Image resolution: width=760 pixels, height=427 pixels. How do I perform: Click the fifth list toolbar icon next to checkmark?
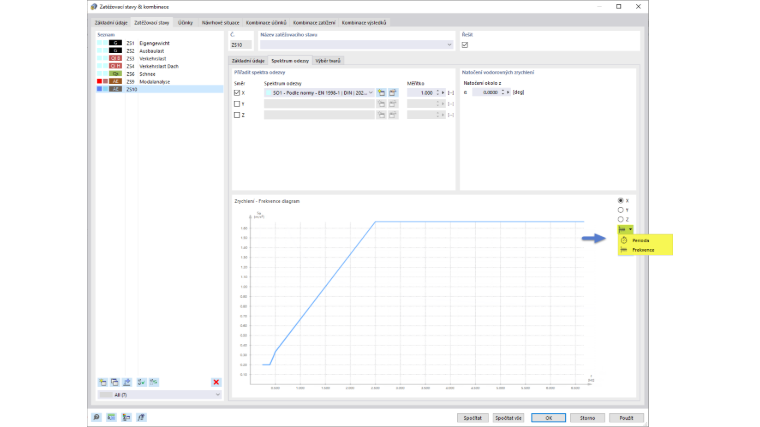pos(154,382)
